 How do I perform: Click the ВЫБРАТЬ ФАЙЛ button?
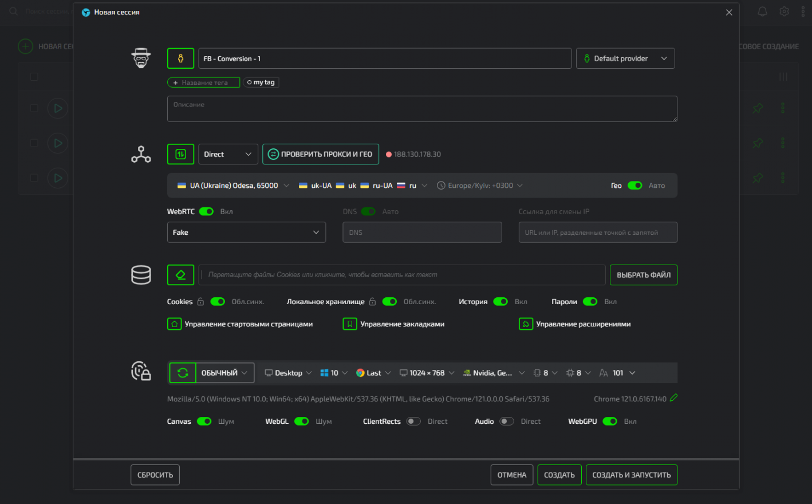[x=644, y=275]
